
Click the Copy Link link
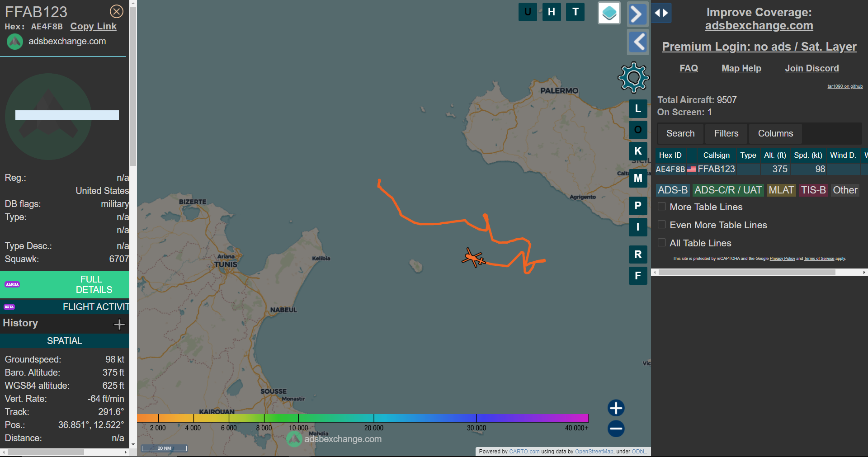[93, 27]
